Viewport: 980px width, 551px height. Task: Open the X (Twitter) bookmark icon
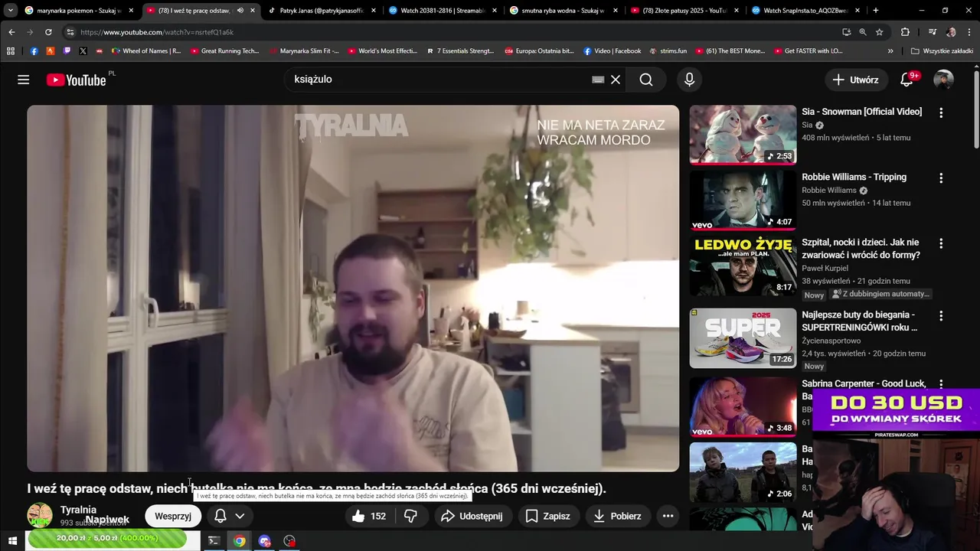coord(83,51)
